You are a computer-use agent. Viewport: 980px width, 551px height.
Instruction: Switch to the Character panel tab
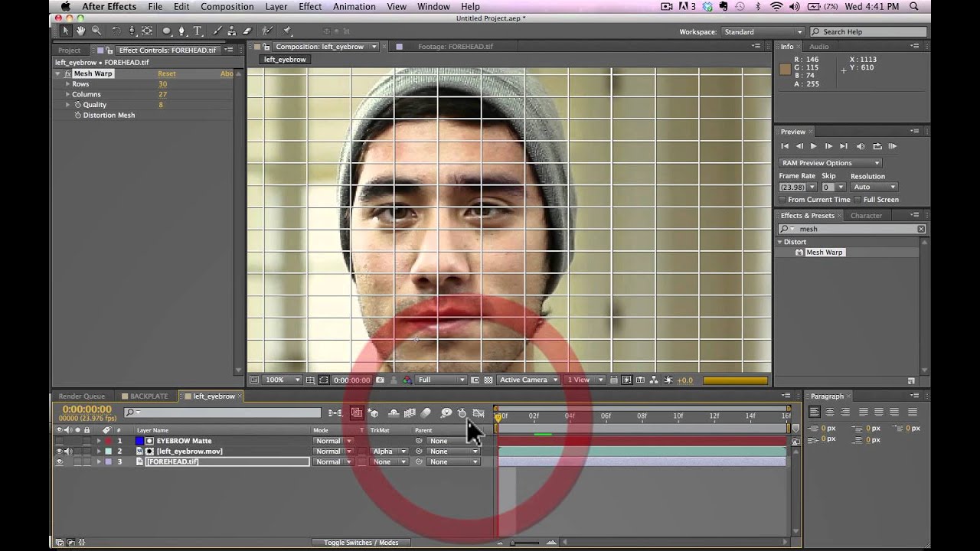coord(866,216)
